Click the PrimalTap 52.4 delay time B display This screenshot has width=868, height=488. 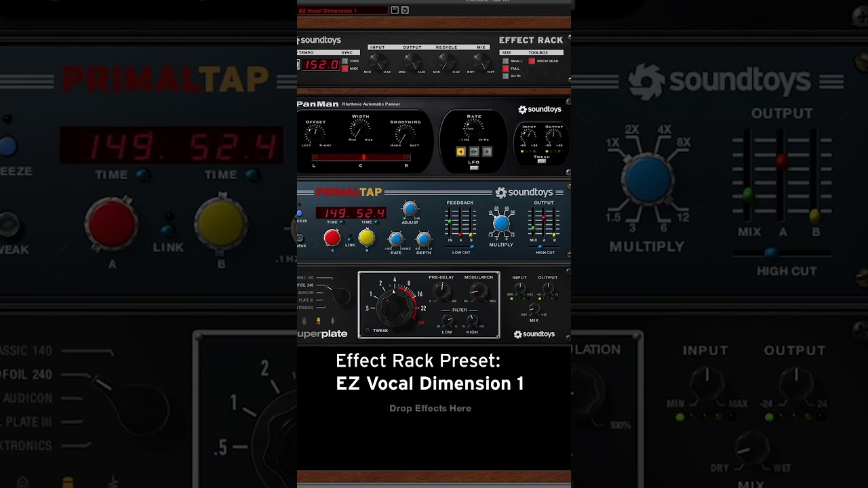pos(370,213)
